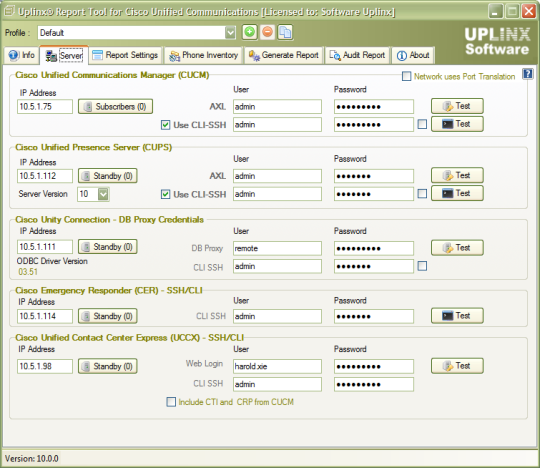
Task: Toggle CUCM Use CLI-SSH checkbox
Action: tap(165, 125)
